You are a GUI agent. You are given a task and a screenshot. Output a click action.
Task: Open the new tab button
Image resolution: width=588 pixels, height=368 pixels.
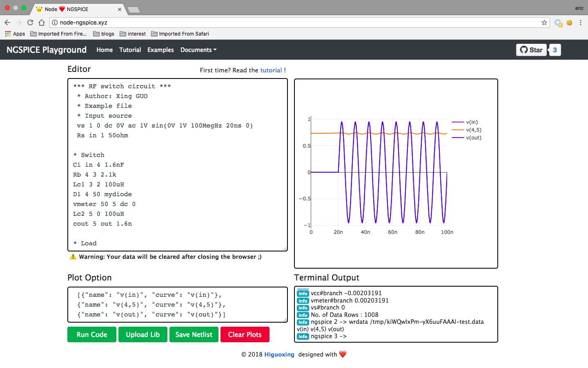[134, 9]
